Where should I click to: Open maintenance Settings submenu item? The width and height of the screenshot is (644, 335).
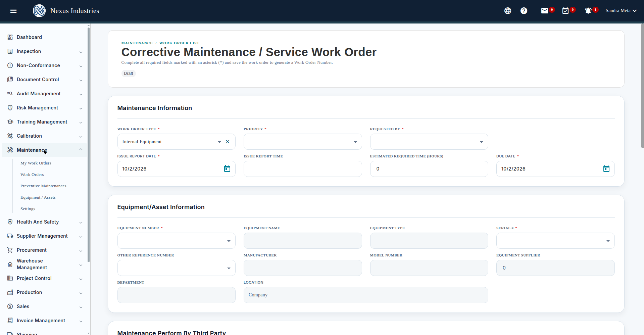pos(28,209)
